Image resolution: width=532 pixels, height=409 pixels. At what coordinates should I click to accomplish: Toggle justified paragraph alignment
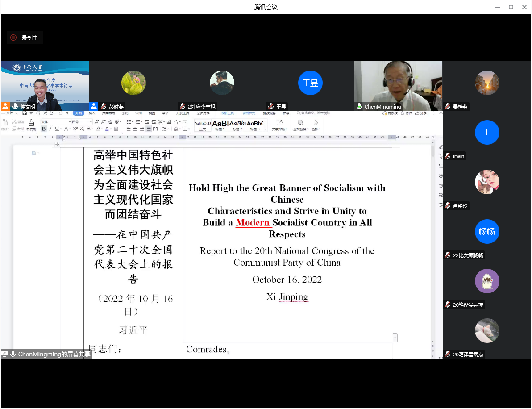click(149, 129)
